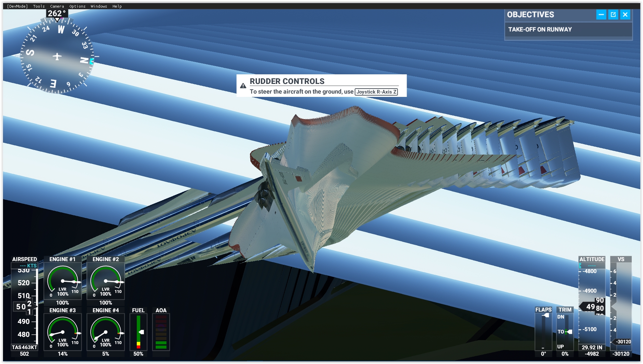Click the rudder controls warning icon
This screenshot has height=364, width=643.
[243, 86]
